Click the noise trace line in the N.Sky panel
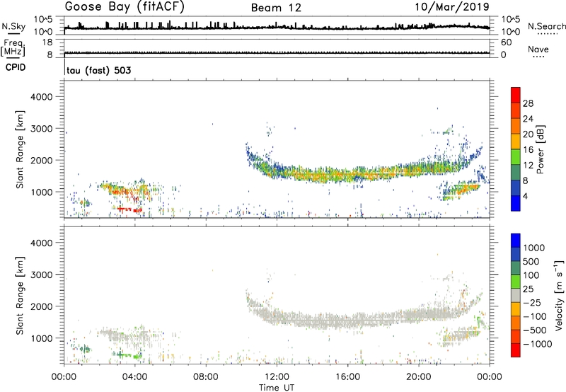The image size is (566, 392). click(277, 27)
